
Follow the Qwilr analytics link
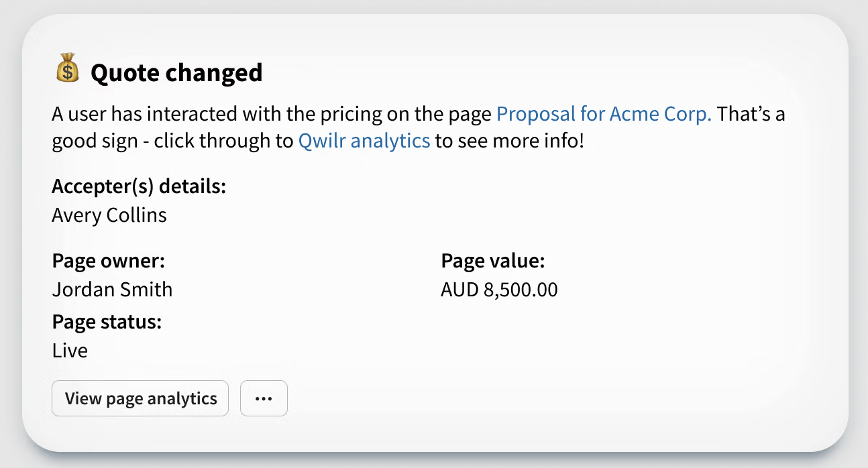[364, 141]
